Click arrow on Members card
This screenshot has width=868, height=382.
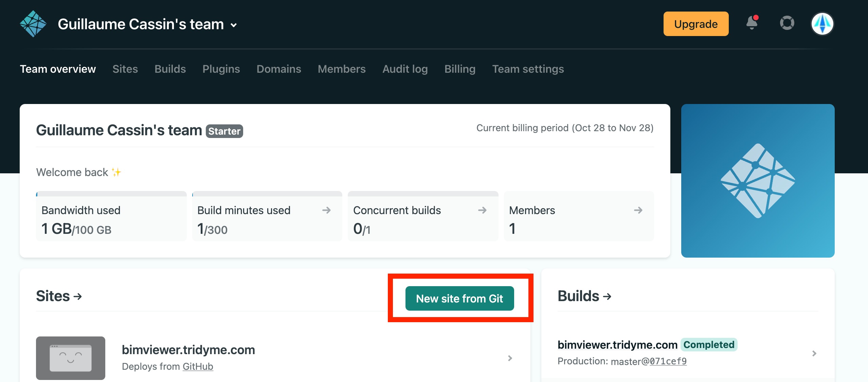tap(638, 210)
